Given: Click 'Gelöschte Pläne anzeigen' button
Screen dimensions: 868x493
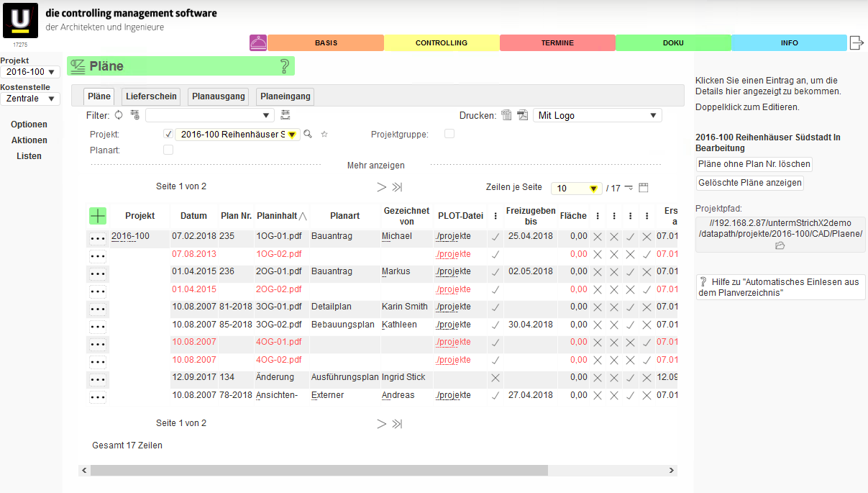Looking at the screenshot, I should tap(749, 183).
